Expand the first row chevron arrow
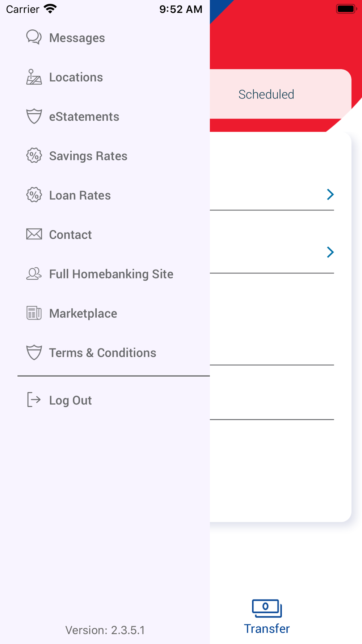362x644 pixels. (x=330, y=195)
